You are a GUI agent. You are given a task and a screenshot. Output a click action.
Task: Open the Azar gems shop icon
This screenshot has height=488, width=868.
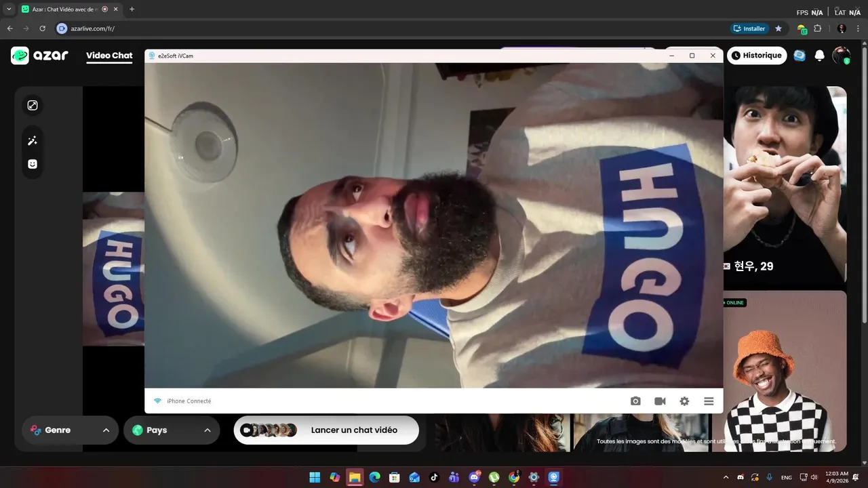(x=800, y=56)
